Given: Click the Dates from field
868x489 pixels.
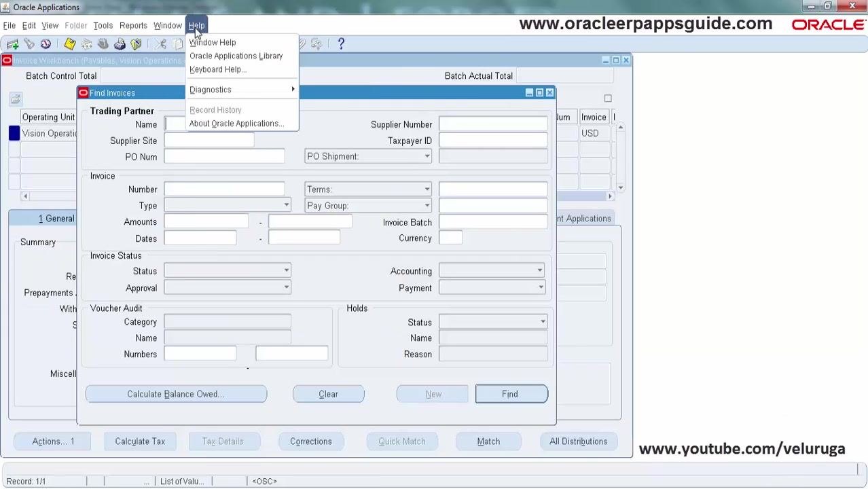Looking at the screenshot, I should [200, 238].
